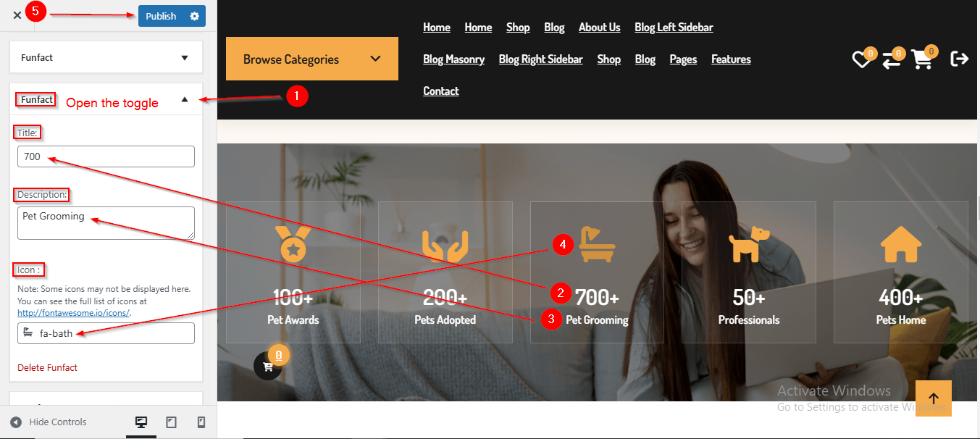Viewport: 980px width, 439px height.
Task: Click the Publish settings gear icon
Action: (194, 16)
